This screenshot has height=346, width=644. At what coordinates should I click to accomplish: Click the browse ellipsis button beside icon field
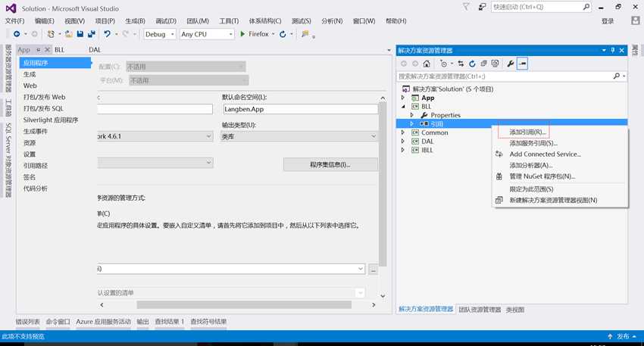coord(373,270)
